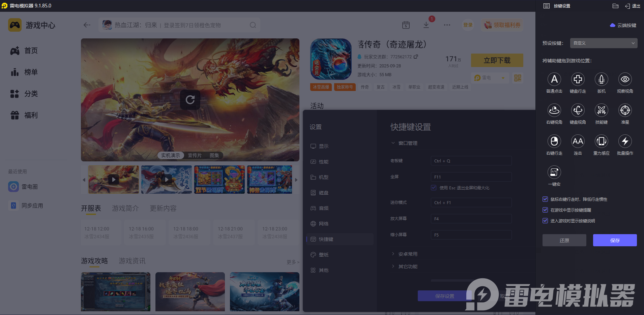The height and width of the screenshot is (315, 644).
Task: Click the back arrow in the game center
Action: pyautogui.click(x=87, y=25)
